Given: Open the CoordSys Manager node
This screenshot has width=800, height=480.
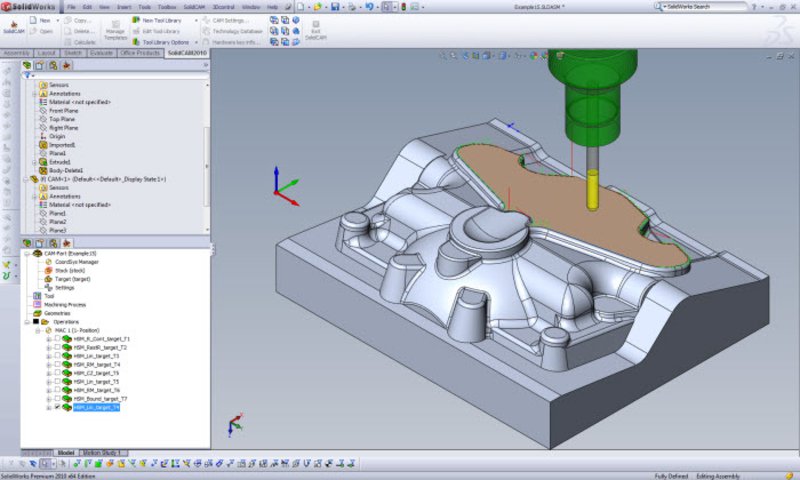Looking at the screenshot, I should [77, 262].
